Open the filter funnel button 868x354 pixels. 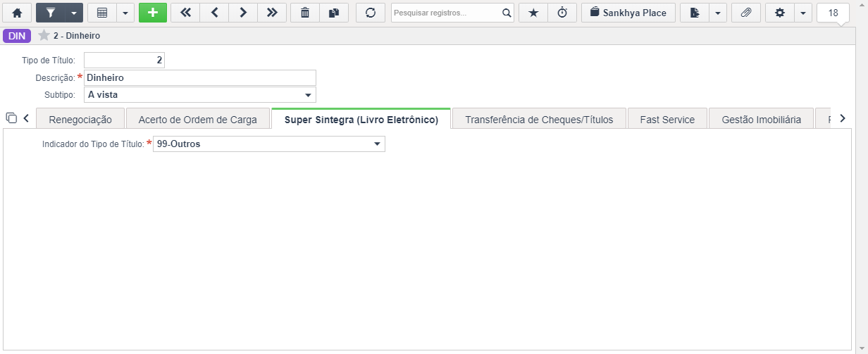tap(50, 13)
